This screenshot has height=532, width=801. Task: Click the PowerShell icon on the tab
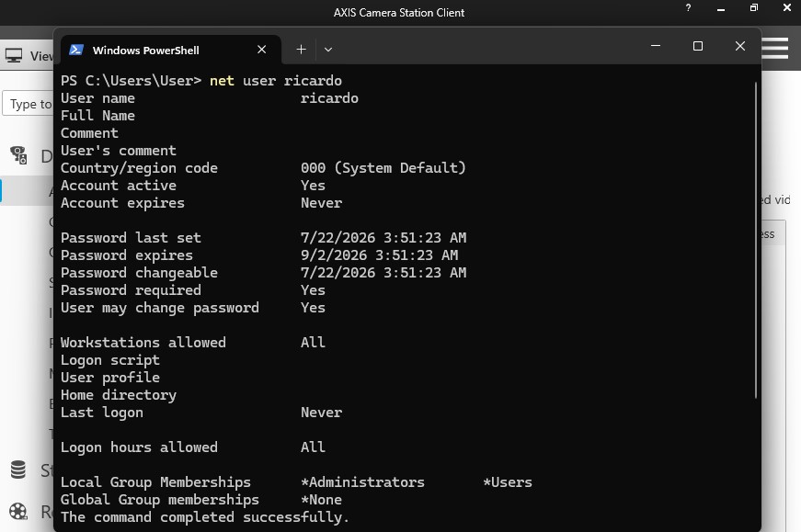(76, 50)
